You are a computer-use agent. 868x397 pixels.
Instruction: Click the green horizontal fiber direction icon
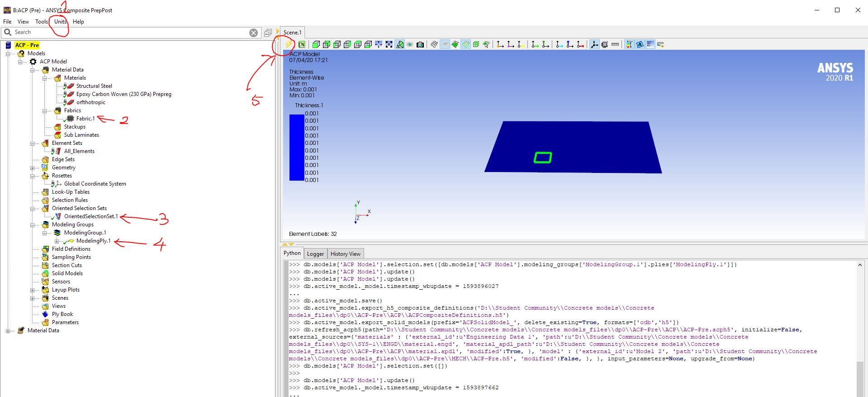[x=535, y=44]
